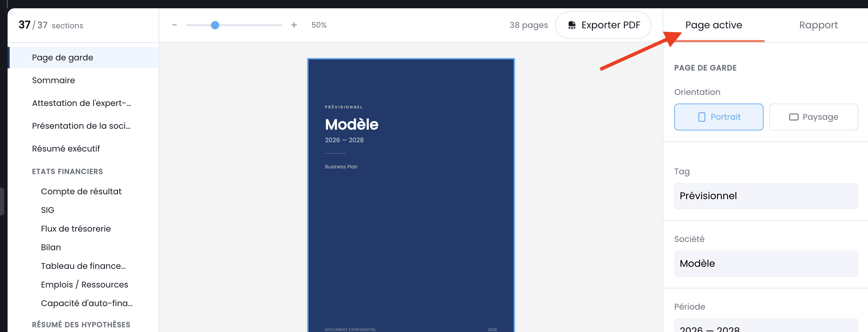868x332 pixels.
Task: Click the plus zoom-in icon
Action: 294,25
